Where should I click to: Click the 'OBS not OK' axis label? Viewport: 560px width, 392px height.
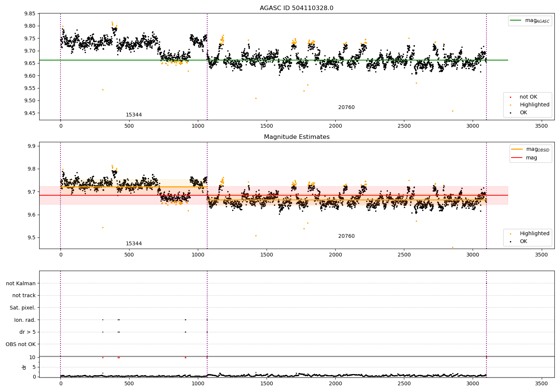(x=21, y=344)
